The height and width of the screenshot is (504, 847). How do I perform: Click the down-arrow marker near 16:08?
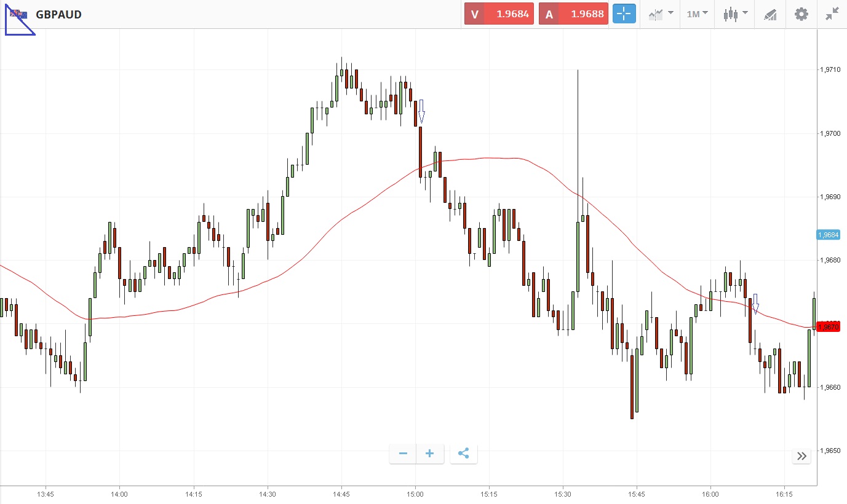tap(756, 303)
